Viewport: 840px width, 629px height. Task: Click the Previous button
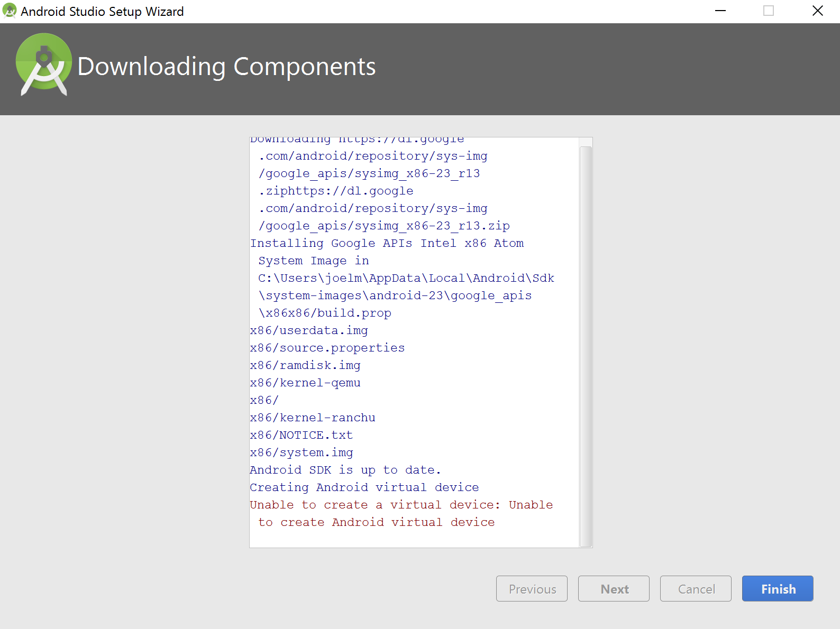[x=532, y=588]
